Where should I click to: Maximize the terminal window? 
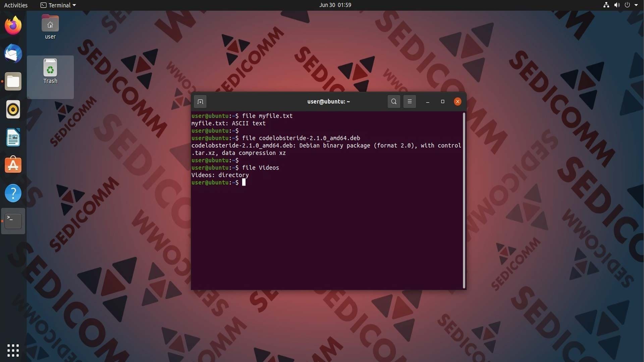pos(442,102)
